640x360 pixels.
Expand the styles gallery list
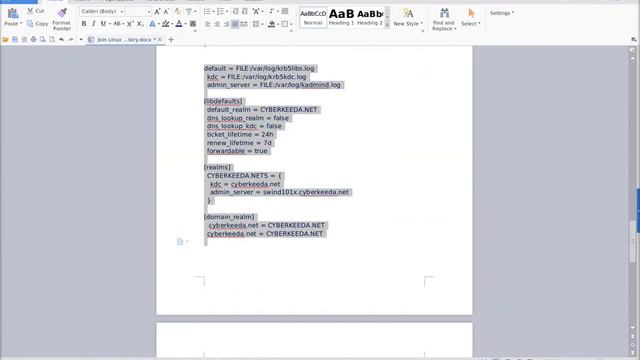pyautogui.click(x=387, y=25)
